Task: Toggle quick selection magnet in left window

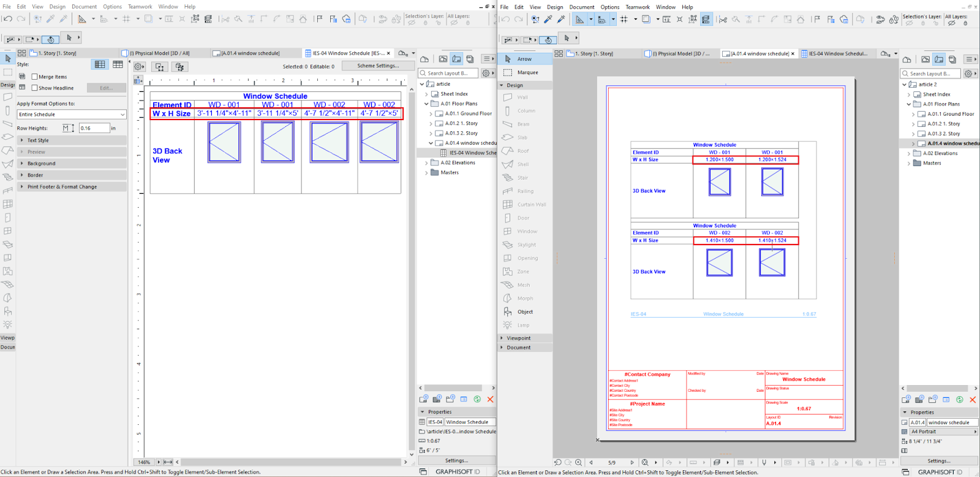Action: click(50, 39)
